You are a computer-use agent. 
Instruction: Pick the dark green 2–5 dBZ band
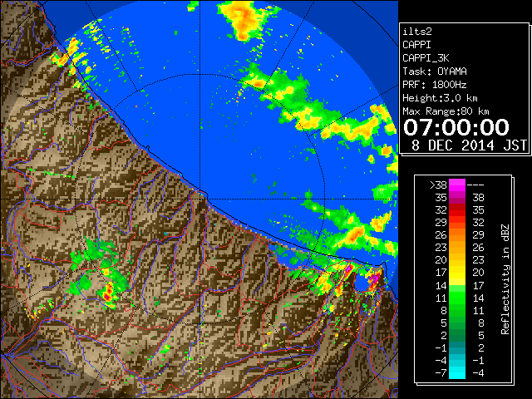(457, 335)
